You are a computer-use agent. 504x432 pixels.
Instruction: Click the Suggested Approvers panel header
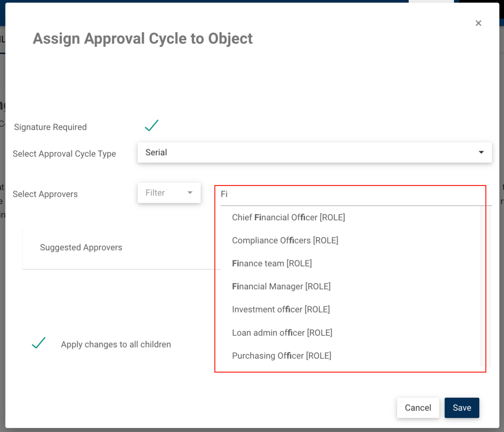(x=81, y=248)
